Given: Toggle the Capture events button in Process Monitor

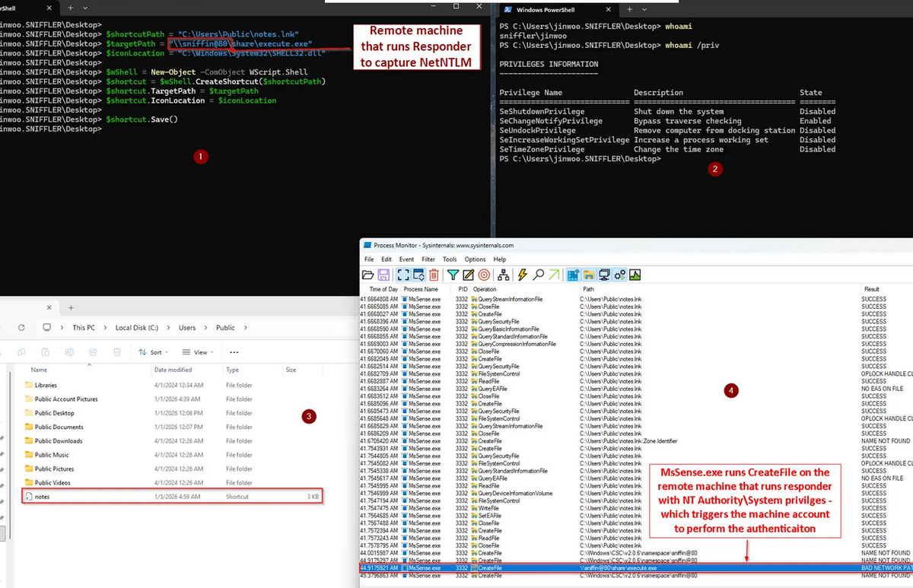Looking at the screenshot, I should (x=403, y=275).
